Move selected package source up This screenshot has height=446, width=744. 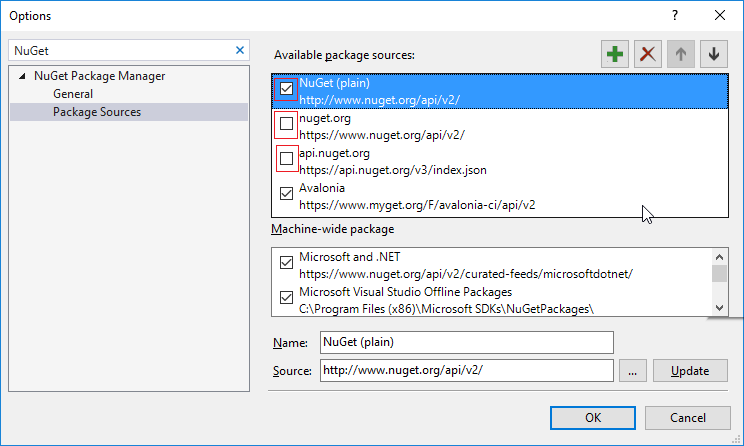[x=681, y=54]
